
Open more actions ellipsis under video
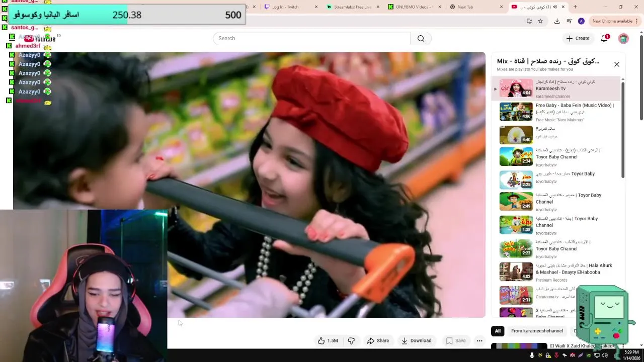[x=479, y=341]
